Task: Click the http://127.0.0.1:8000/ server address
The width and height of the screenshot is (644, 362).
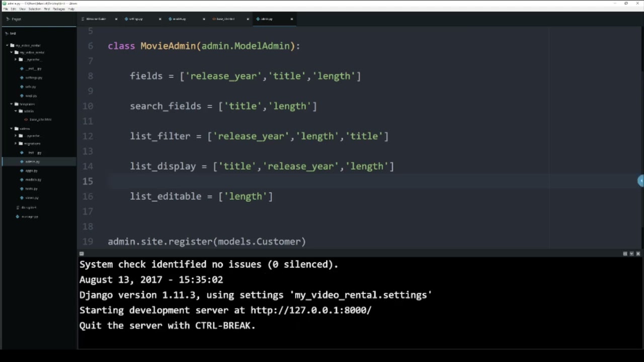Action: 311,310
